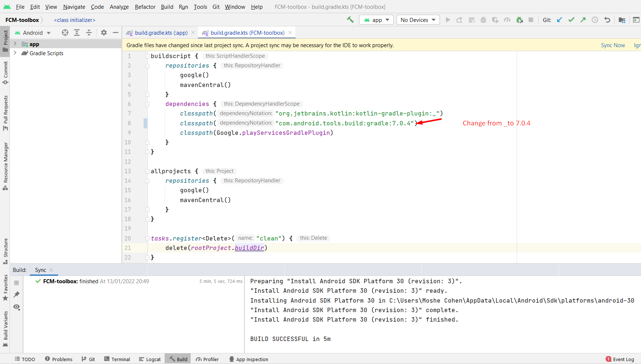The image size is (641, 364).
Task: Start debugging via the bug icon
Action: click(x=483, y=20)
